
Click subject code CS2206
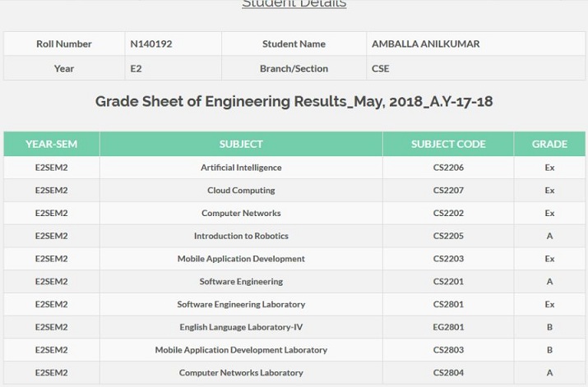(x=448, y=168)
